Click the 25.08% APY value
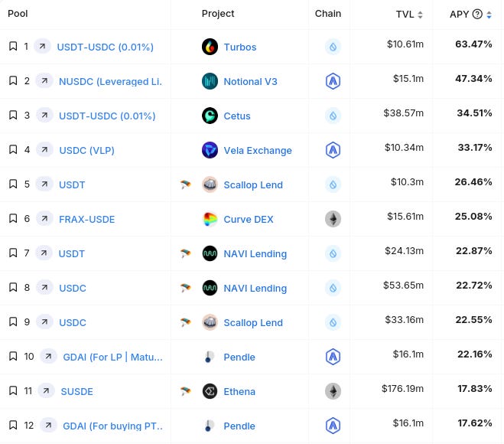 473,216
